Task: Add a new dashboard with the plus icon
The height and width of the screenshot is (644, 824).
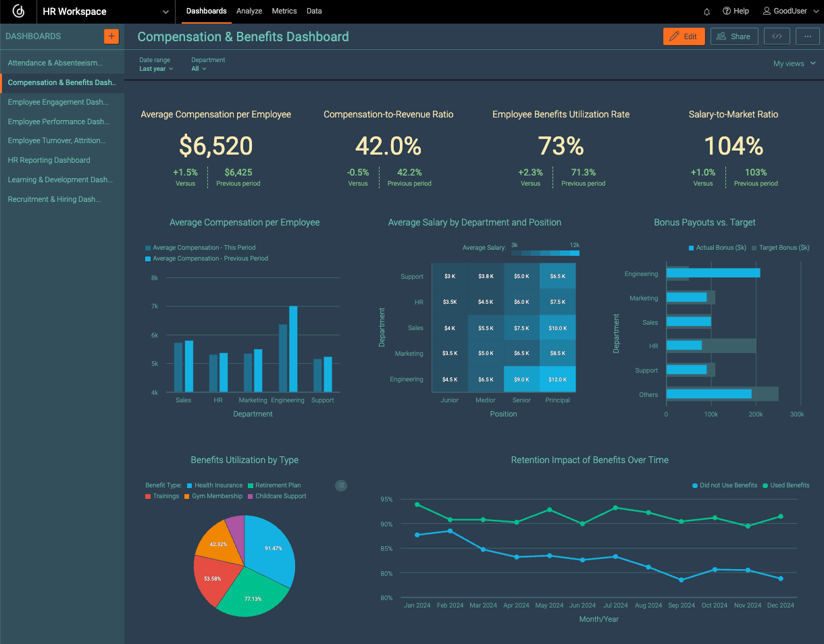Action: 111,36
